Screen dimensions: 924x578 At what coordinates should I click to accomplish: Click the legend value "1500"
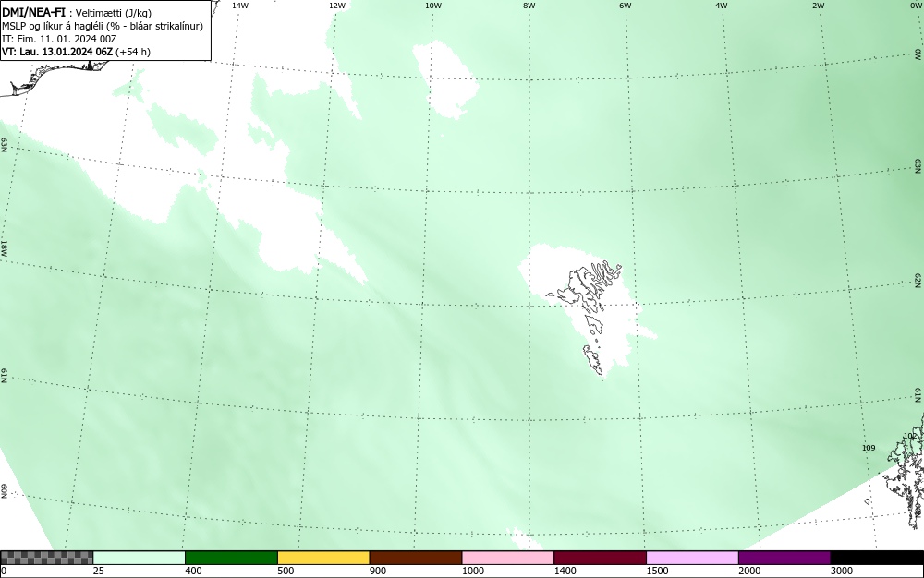coord(657,571)
